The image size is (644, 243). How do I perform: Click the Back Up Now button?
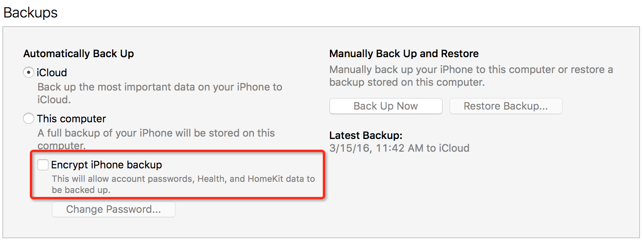coord(386,106)
